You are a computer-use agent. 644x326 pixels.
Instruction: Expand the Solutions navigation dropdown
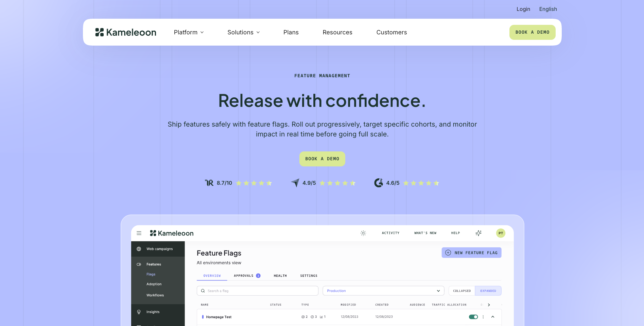(x=244, y=32)
